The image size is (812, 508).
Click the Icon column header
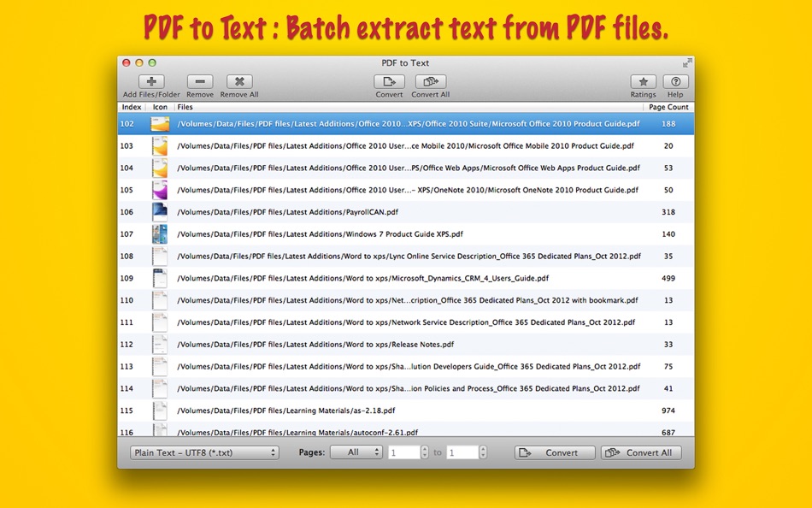click(x=160, y=107)
